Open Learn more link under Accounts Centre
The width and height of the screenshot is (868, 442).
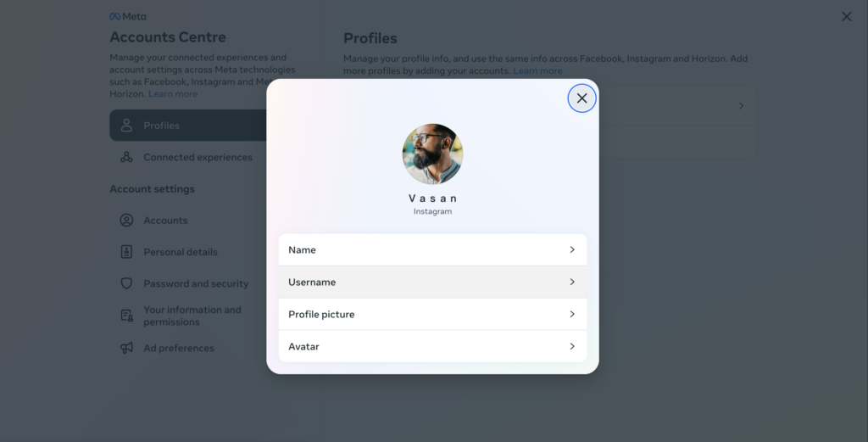click(173, 94)
